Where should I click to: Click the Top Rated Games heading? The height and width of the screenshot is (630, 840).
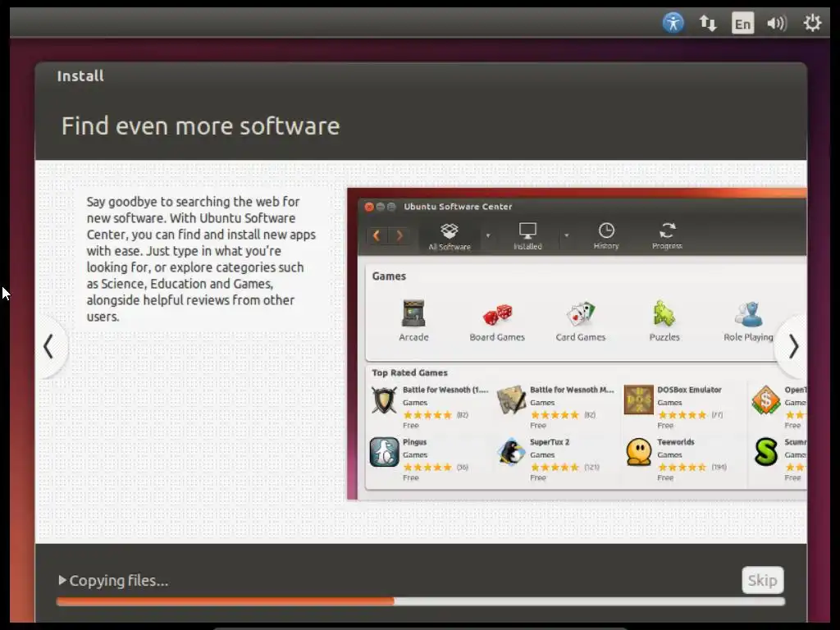click(410, 372)
